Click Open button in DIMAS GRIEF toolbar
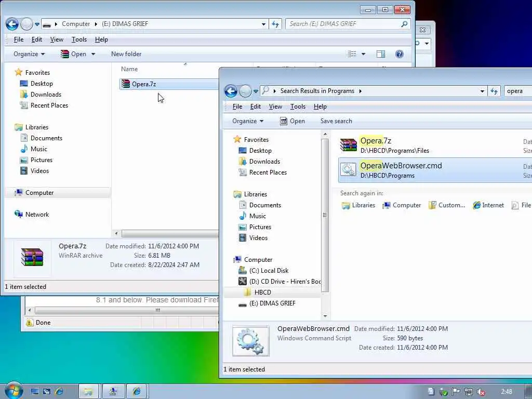Screen dimensions: 532x399 click(x=74, y=54)
